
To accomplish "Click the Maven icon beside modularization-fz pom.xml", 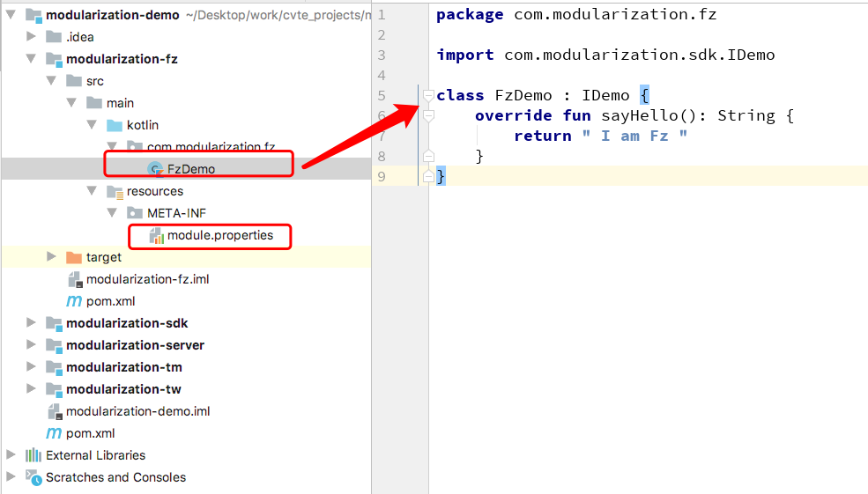I will (74, 301).
